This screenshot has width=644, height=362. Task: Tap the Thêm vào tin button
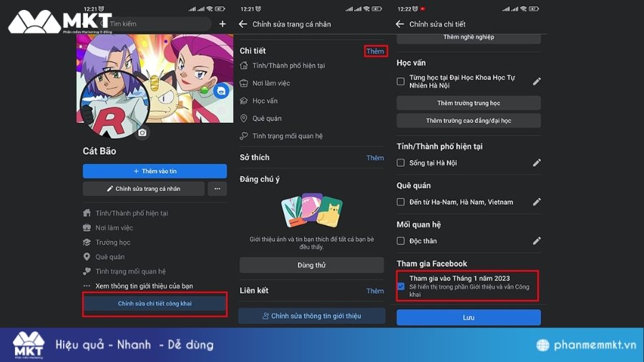[x=155, y=171]
